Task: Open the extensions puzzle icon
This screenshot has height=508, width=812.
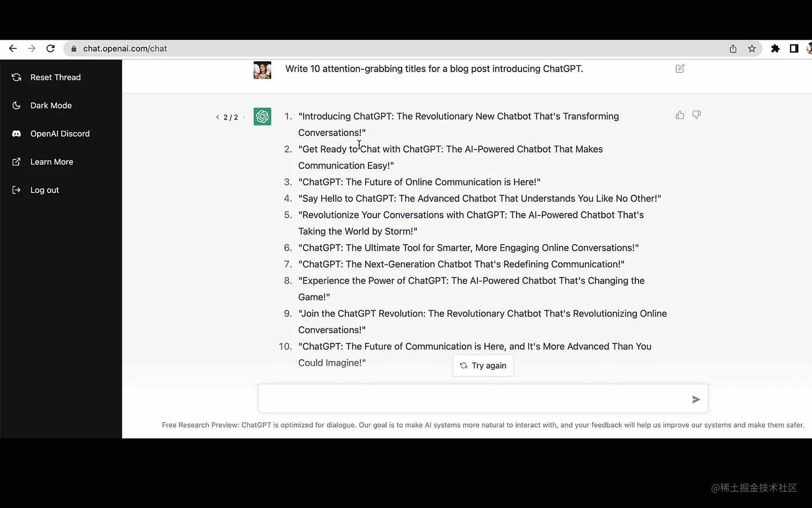Action: [775, 48]
